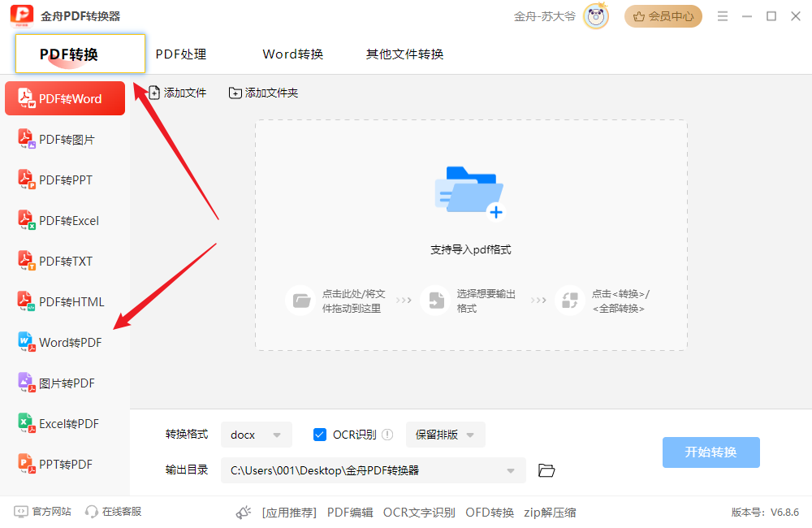Screen dimensions: 812x528
Task: Click the [应用推荐] label
Action: (290, 512)
